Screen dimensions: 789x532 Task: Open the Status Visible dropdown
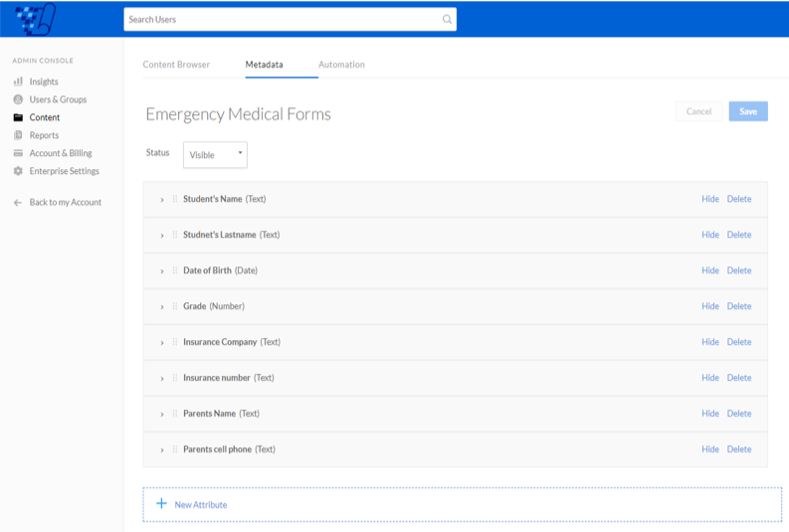coord(215,155)
